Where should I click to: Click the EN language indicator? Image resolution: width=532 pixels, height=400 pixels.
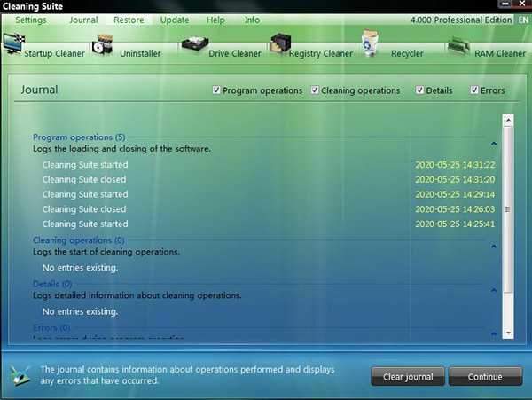coord(521,20)
